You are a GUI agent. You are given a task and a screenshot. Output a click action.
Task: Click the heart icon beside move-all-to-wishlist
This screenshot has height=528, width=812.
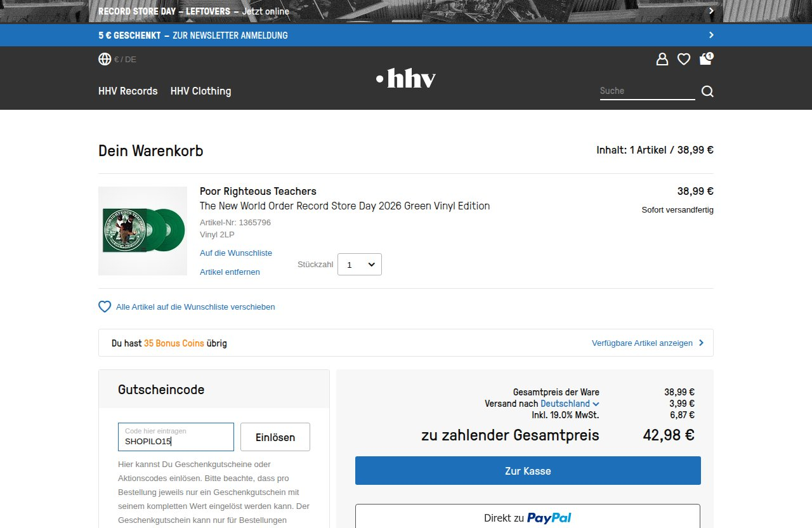pos(105,307)
